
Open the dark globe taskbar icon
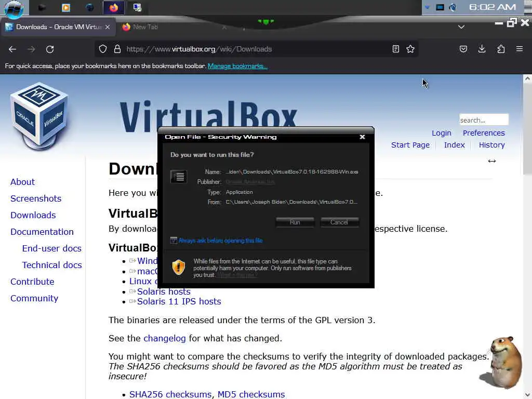(x=89, y=7)
